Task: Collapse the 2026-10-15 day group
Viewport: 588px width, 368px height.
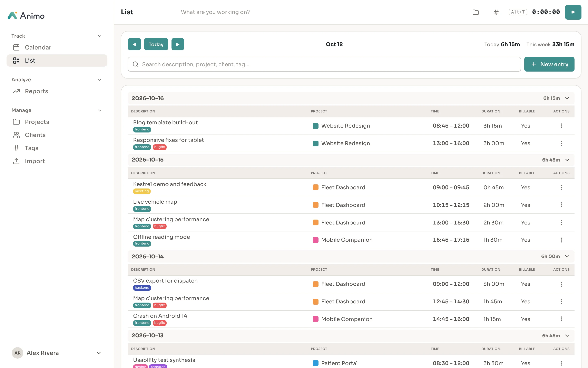Action: [x=567, y=160]
